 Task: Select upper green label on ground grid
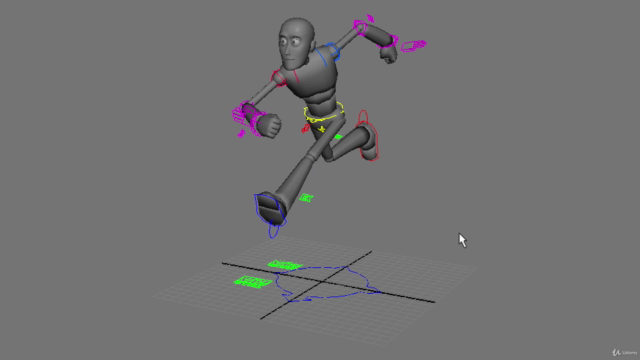click(x=285, y=264)
